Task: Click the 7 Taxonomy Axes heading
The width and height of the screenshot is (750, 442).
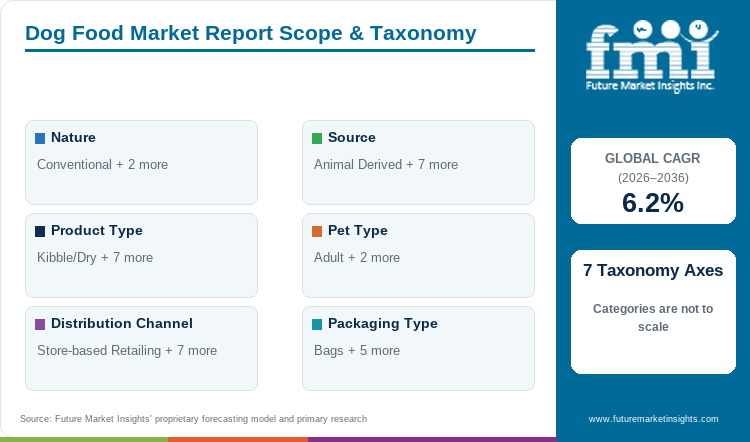Action: click(x=653, y=270)
